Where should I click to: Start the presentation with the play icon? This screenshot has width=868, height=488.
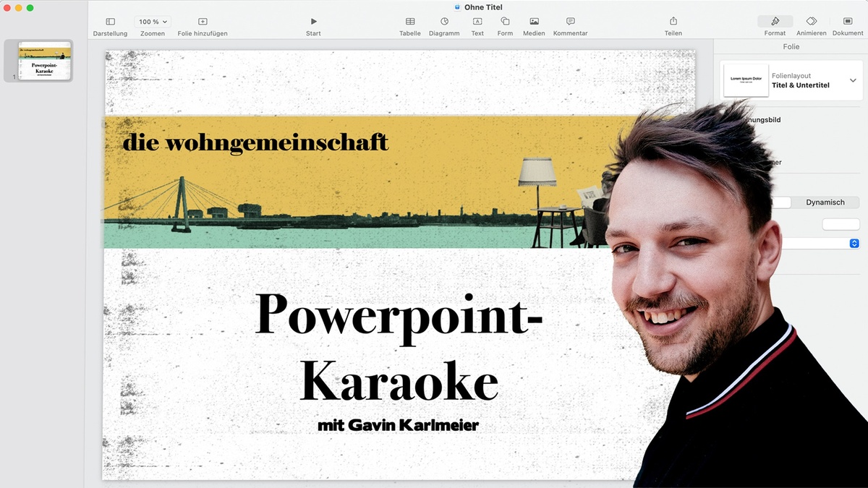tap(313, 21)
